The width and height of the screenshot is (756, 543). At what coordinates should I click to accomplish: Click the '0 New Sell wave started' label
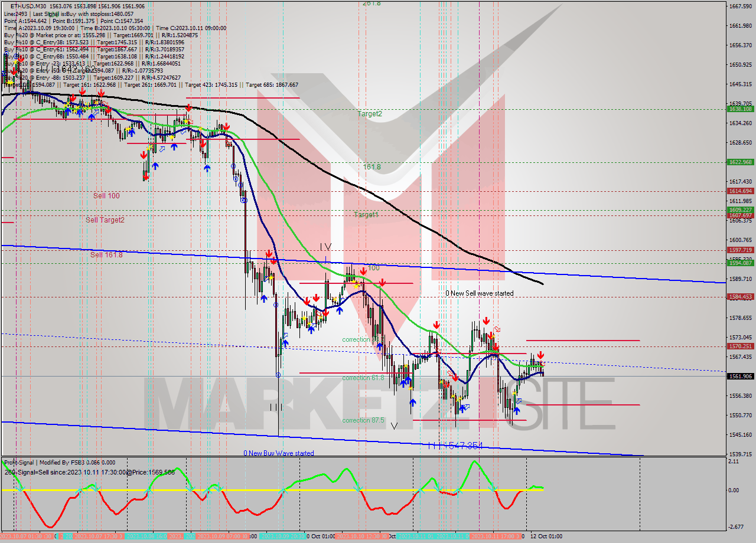480,293
